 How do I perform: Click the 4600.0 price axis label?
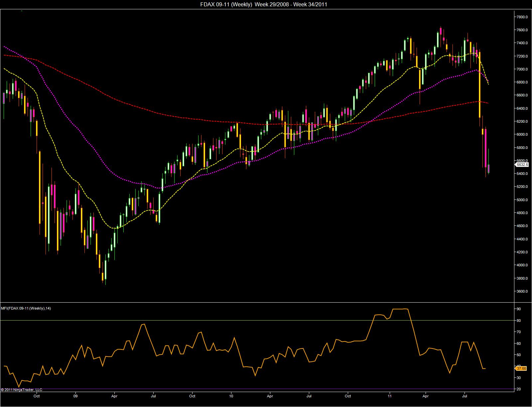pos(522,226)
